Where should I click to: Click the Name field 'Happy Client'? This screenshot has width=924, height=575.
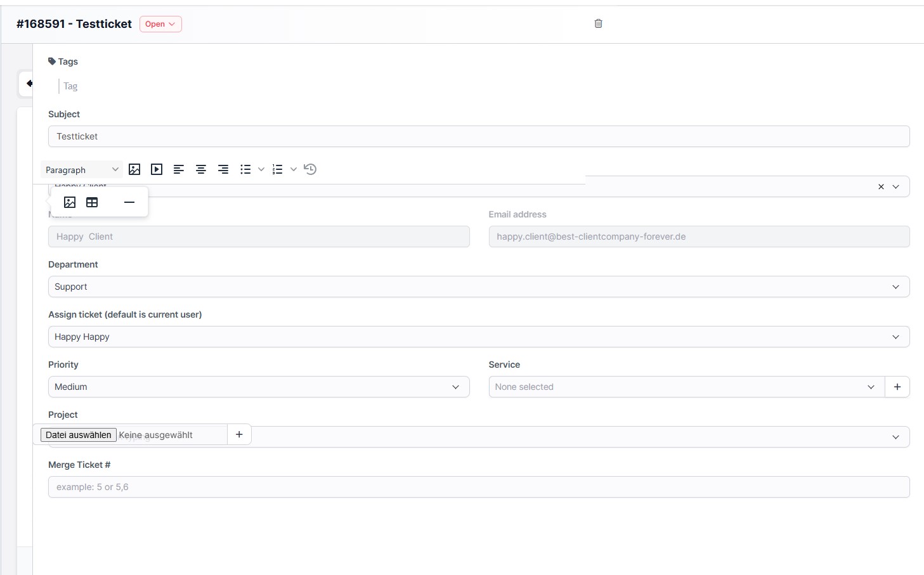pos(259,236)
